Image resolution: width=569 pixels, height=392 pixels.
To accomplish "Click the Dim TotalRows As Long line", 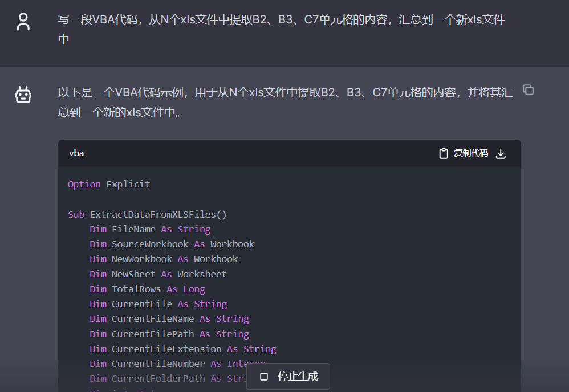I will tap(147, 289).
